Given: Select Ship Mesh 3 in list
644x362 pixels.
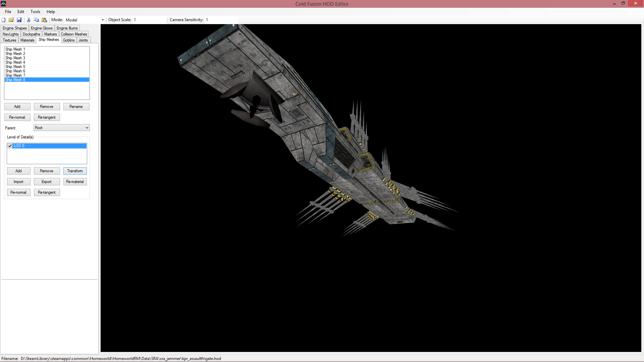Looking at the screenshot, I should pyautogui.click(x=15, y=58).
